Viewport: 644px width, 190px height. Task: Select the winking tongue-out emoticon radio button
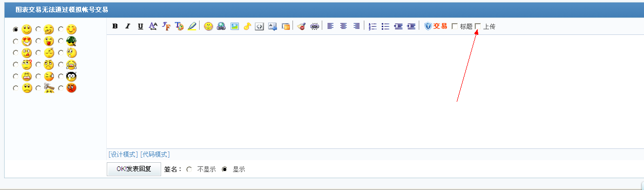38,42
